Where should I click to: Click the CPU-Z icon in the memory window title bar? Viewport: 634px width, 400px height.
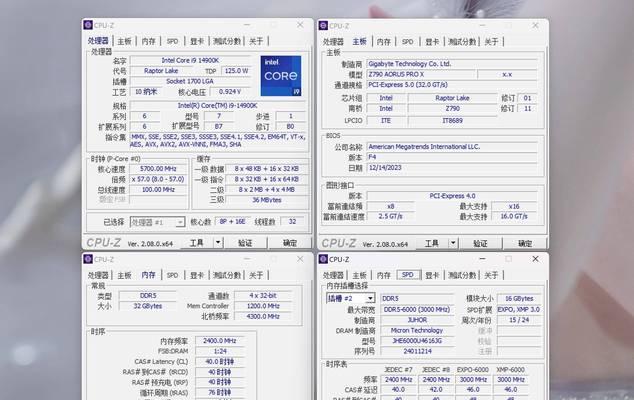(88, 259)
